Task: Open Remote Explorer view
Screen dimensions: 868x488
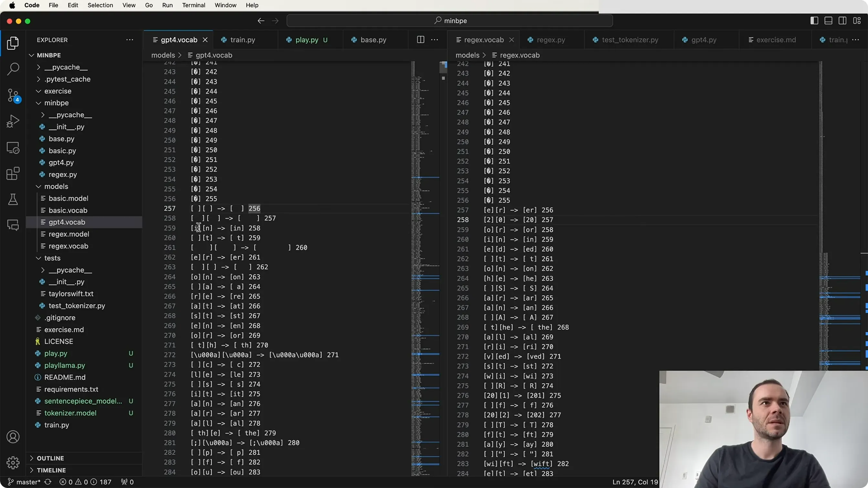Action: click(13, 147)
